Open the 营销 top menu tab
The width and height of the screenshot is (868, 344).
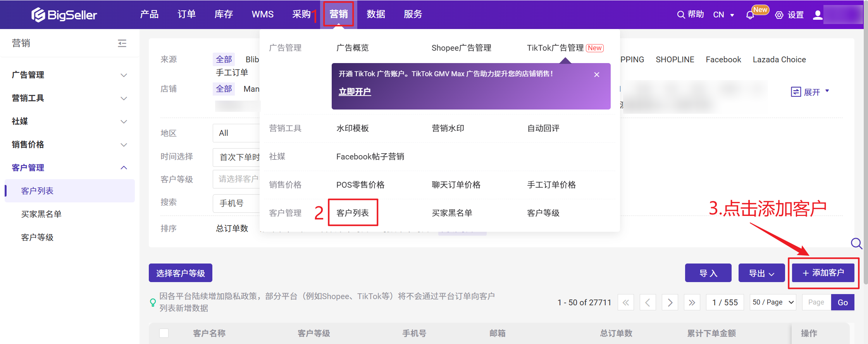pos(338,14)
